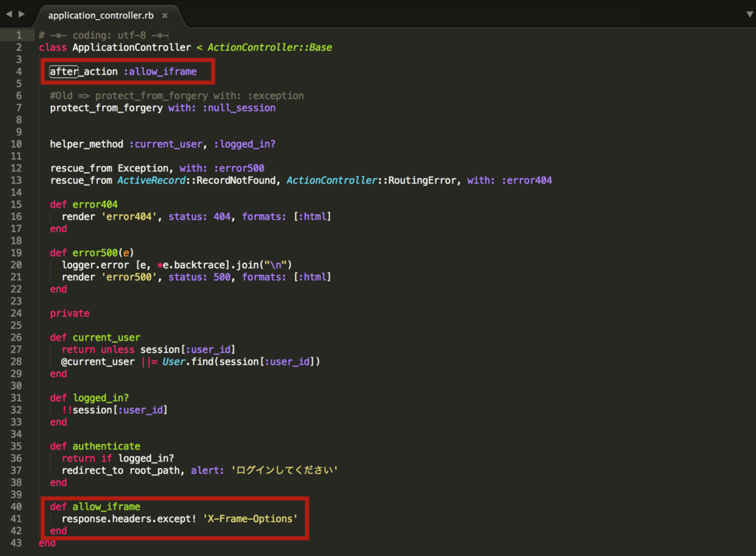
Task: Click "render 'error404'" line
Action: point(196,216)
